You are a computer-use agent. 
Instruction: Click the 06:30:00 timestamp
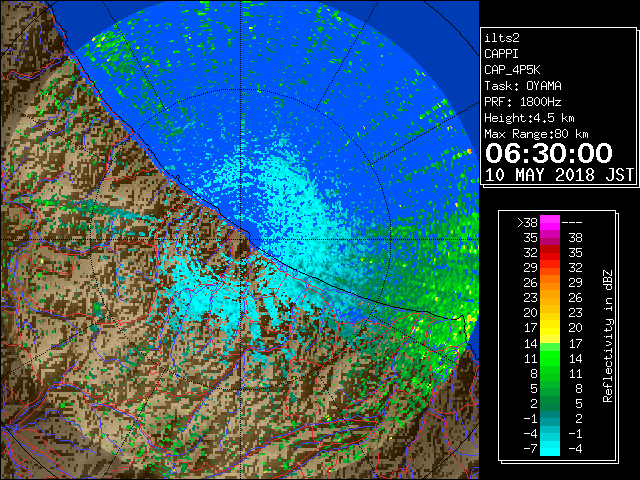[x=549, y=153]
